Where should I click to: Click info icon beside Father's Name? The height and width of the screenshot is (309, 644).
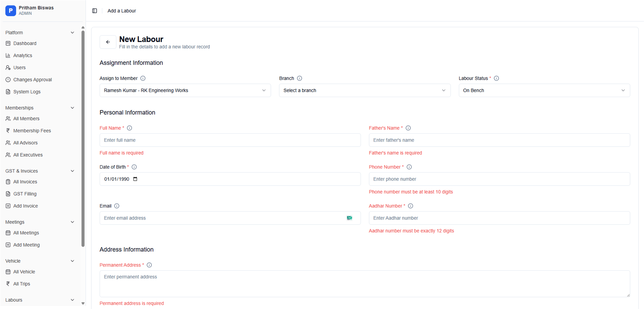[x=408, y=128]
